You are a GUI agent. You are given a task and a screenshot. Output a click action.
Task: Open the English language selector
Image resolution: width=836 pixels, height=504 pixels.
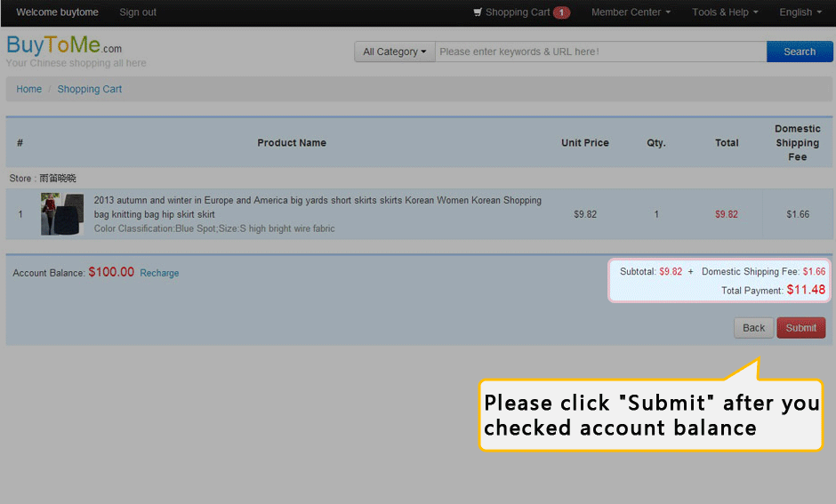click(x=800, y=12)
